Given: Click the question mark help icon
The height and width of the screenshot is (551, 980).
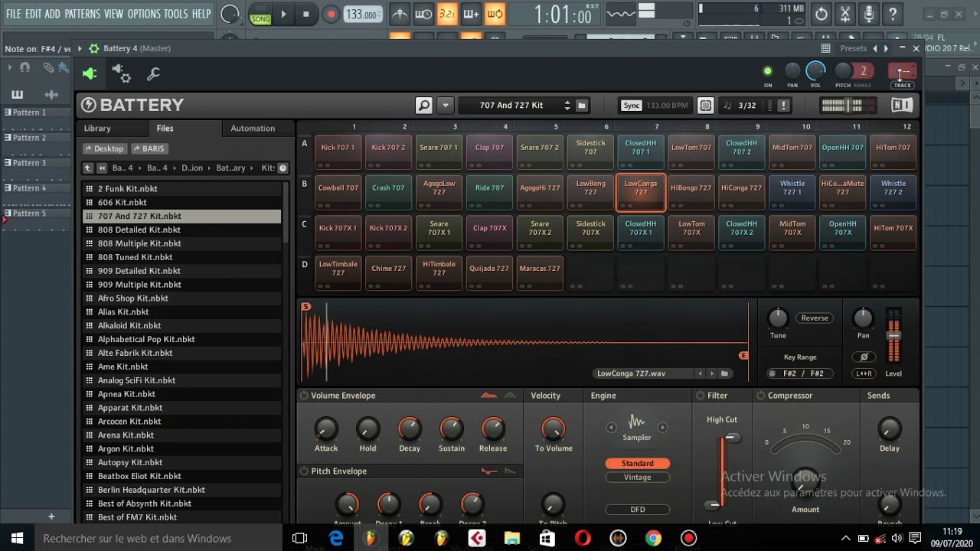Looking at the screenshot, I should pyautogui.click(x=892, y=14).
